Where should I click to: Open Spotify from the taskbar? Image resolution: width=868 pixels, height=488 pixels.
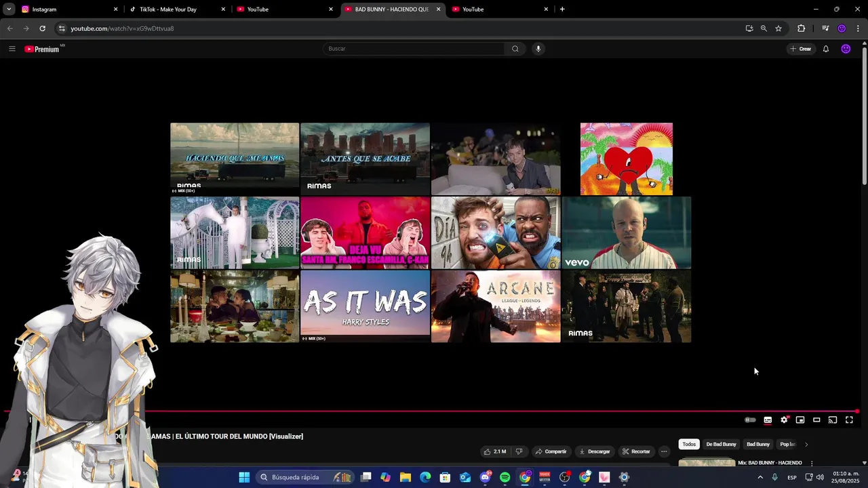coord(505,477)
